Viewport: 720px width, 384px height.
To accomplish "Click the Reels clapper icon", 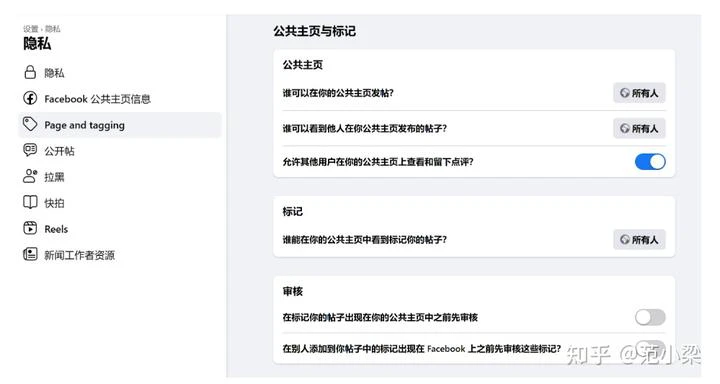I will click(30, 228).
